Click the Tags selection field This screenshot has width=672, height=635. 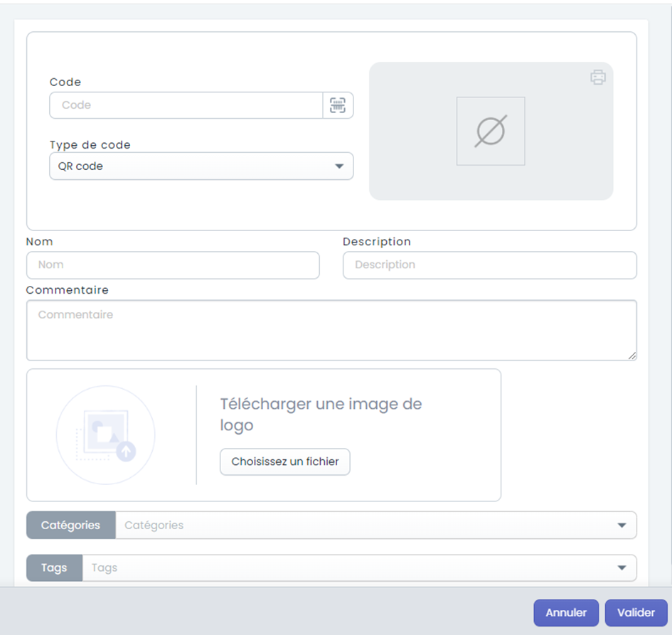point(360,567)
